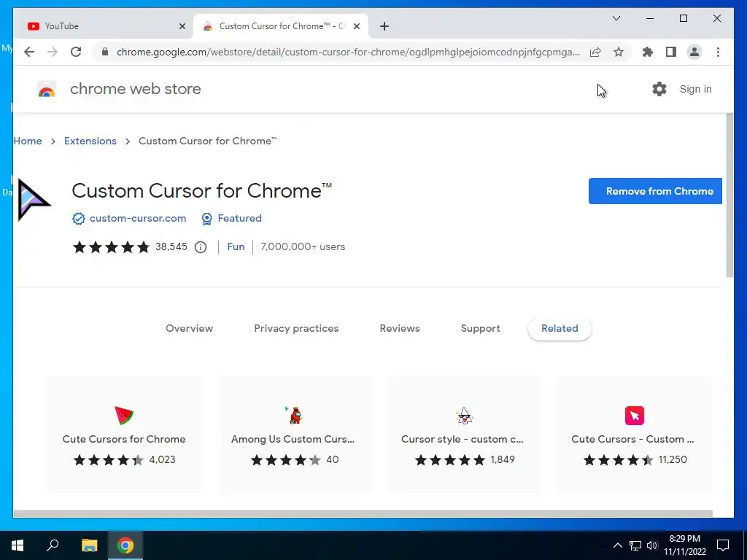Bookmark this page with the star icon

tap(619, 52)
